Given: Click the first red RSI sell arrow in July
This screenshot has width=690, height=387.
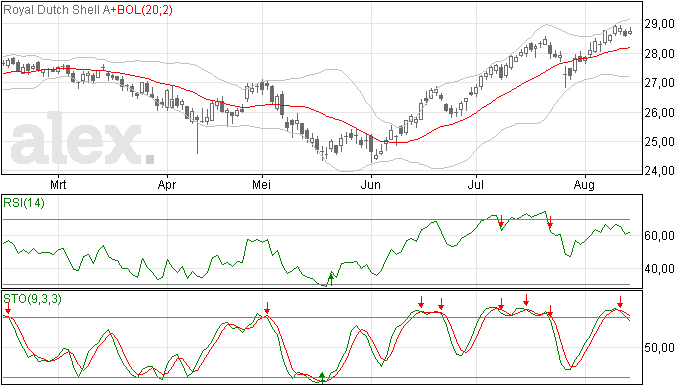Looking at the screenshot, I should click(501, 221).
